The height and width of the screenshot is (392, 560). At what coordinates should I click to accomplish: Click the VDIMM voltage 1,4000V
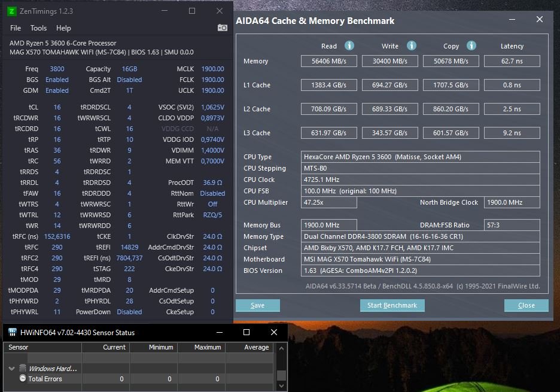pos(213,150)
